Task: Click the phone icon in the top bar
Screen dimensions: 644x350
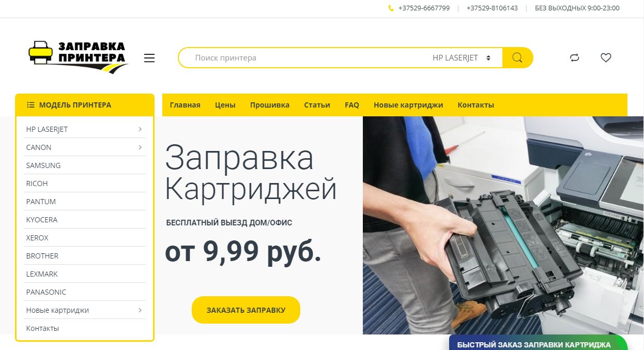Action: coord(391,8)
